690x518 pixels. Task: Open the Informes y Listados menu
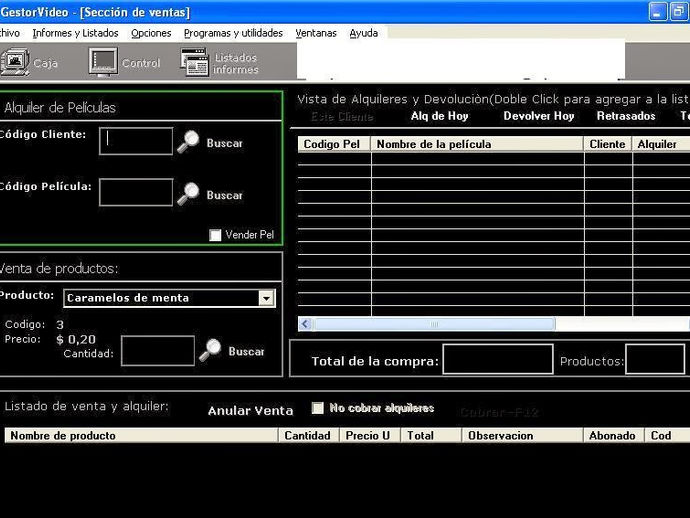[x=75, y=33]
